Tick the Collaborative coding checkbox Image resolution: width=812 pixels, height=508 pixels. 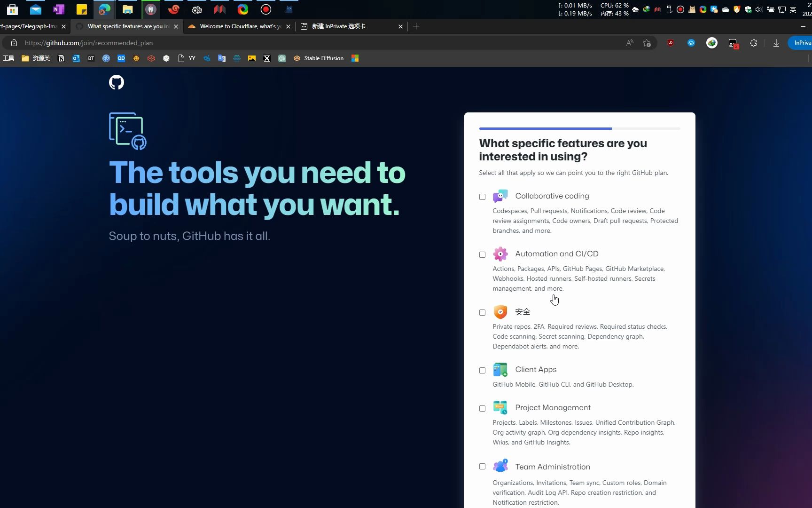482,197
